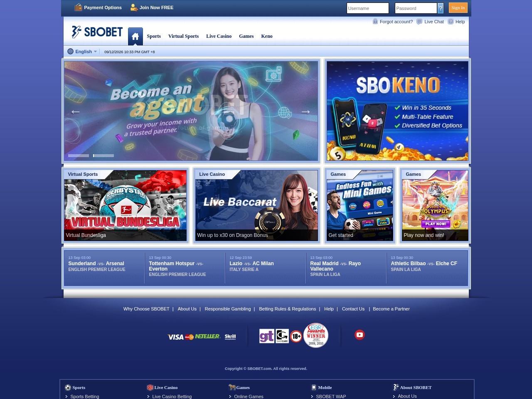Click the Skrill payment logo
Image resolution: width=532 pixels, height=399 pixels.
point(230,337)
